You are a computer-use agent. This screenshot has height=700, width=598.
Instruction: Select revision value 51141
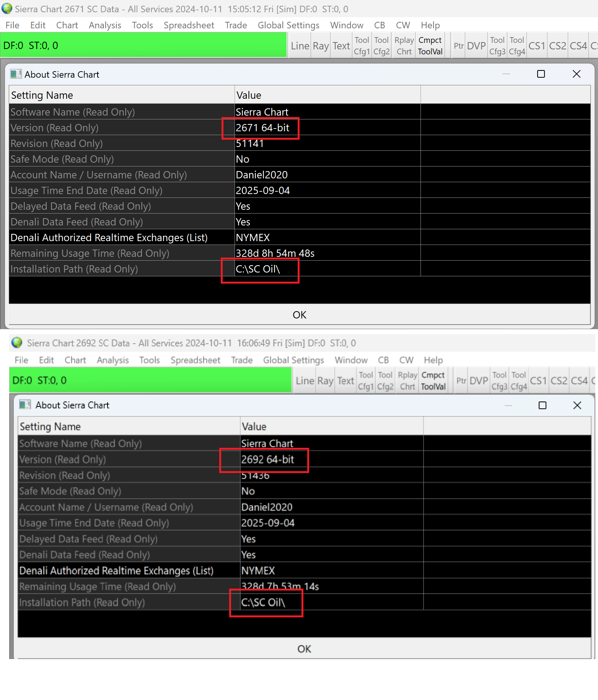250,144
